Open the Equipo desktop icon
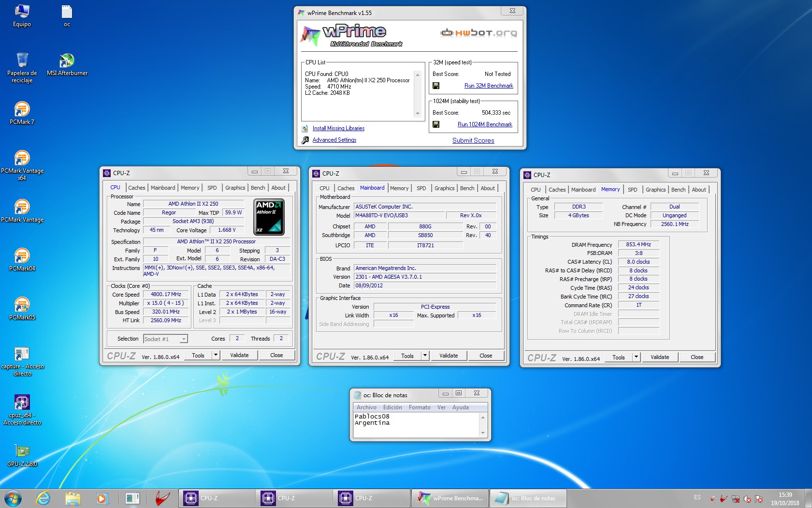This screenshot has width=812, height=508. [22, 15]
